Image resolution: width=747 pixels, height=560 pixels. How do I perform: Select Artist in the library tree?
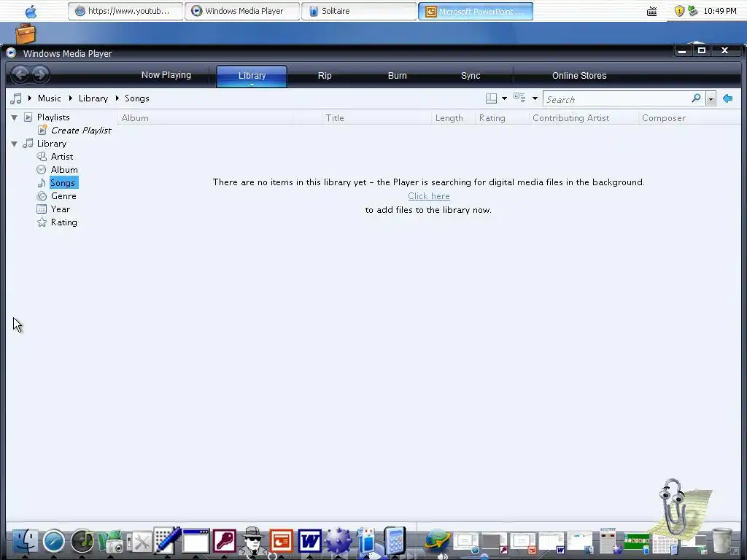click(x=62, y=156)
